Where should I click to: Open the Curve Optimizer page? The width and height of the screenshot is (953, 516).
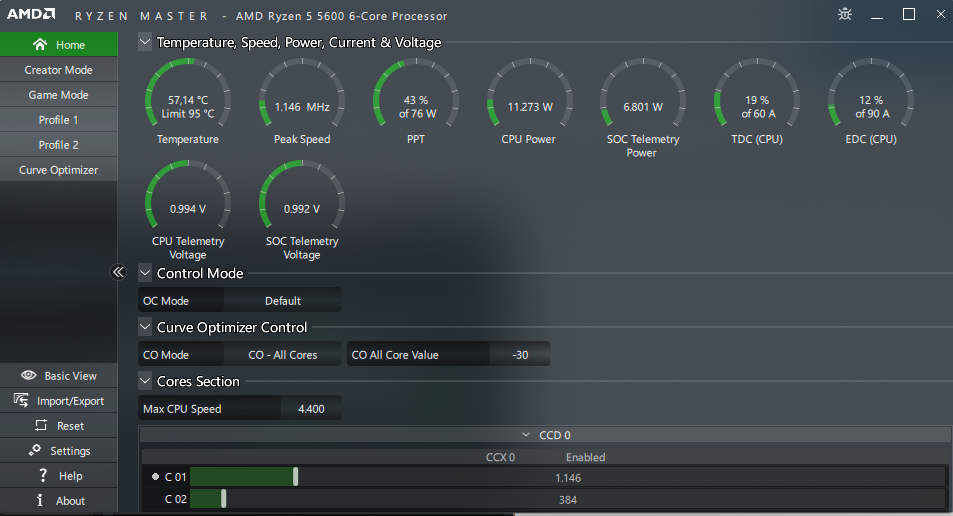pos(59,170)
